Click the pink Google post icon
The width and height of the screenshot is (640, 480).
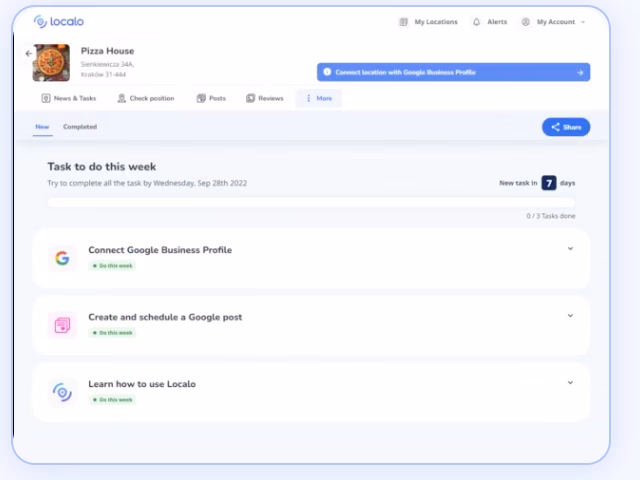(x=62, y=325)
